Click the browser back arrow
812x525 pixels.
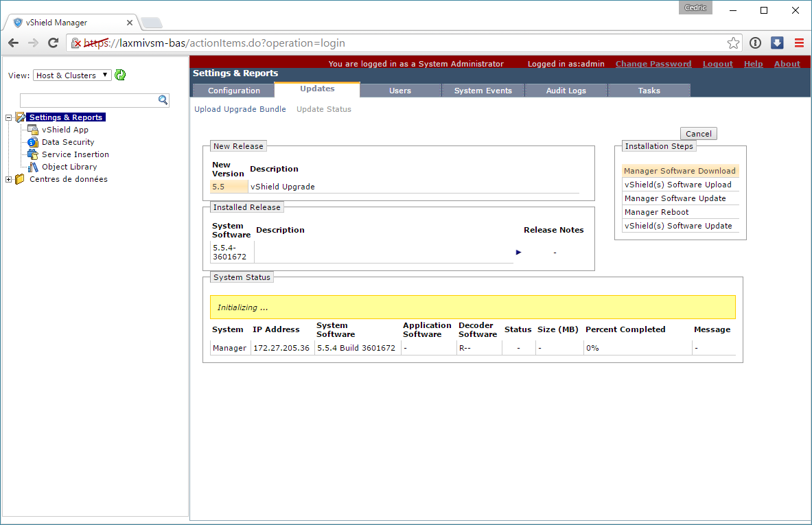[14, 43]
